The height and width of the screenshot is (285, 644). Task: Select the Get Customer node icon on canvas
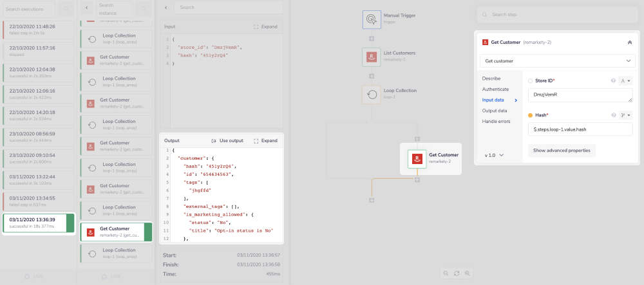point(417,158)
